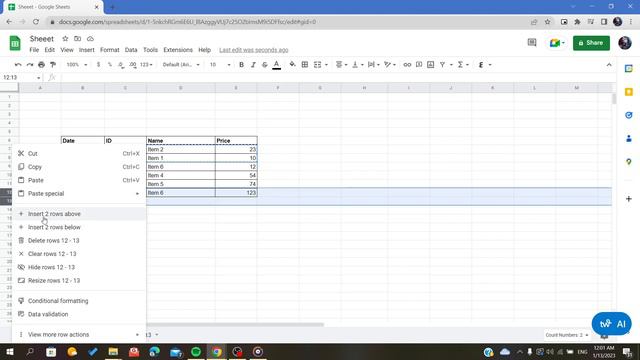Choose Insert 2 rows above
The image size is (640, 360).
pos(79,214)
